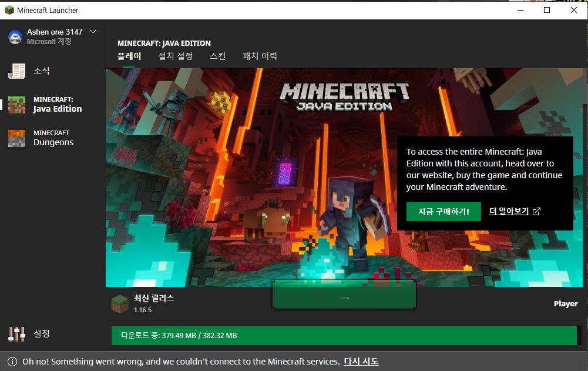Click the 최신 릴리스 grass block icon

pyautogui.click(x=120, y=304)
